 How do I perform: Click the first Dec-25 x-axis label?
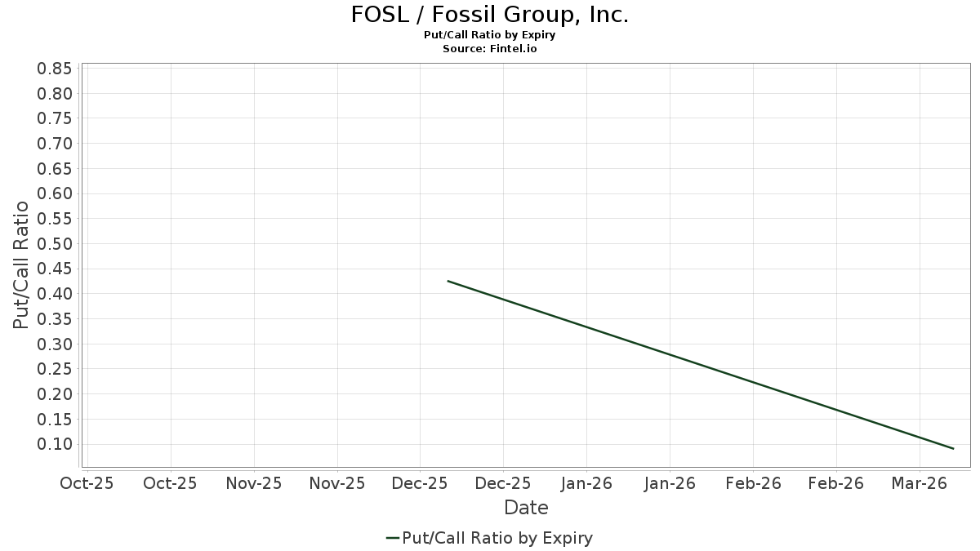click(420, 483)
